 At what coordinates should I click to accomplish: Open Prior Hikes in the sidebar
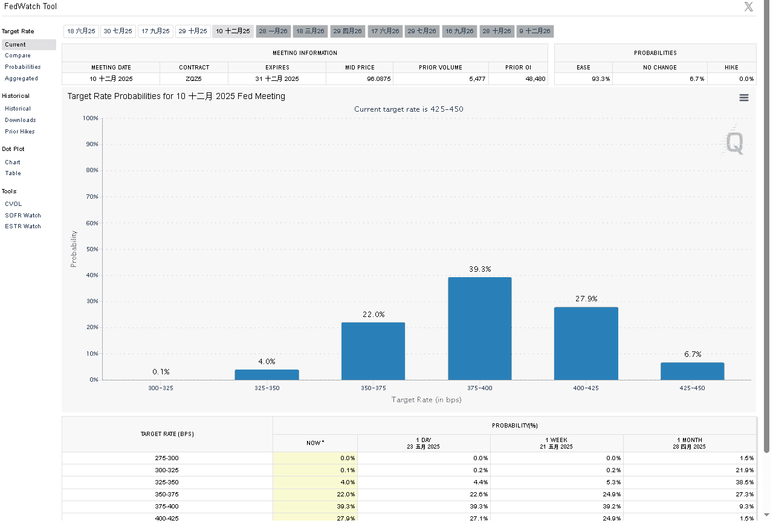point(20,132)
